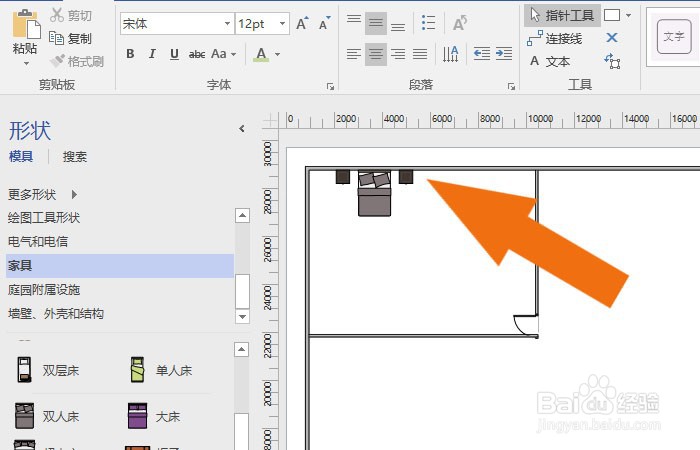Click the increase indent icon
This screenshot has width=700, height=450.
pos(504,54)
